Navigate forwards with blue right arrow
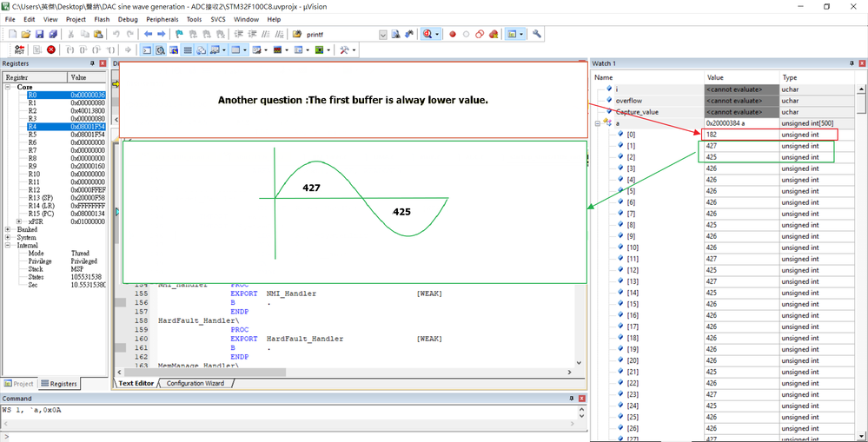The image size is (868, 442). click(x=161, y=34)
